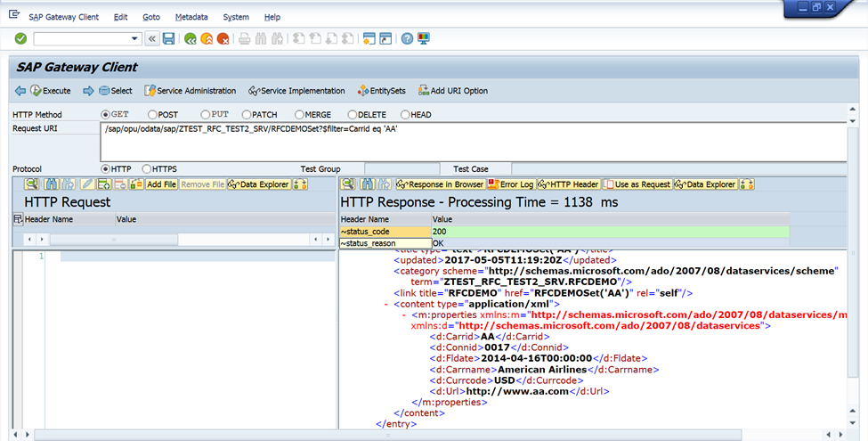Click the maximize pane icon right of response Data Explorer
This screenshot has height=441, width=868.
pyautogui.click(x=747, y=184)
